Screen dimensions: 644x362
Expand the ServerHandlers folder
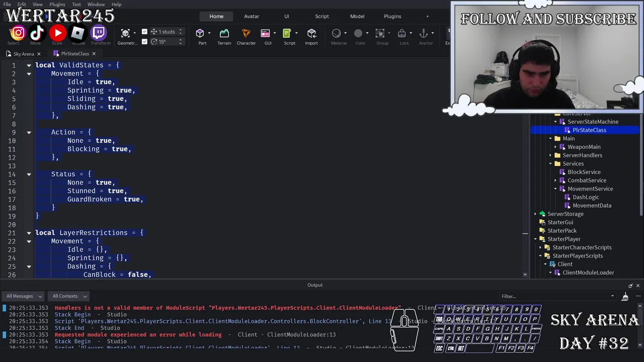tap(550, 155)
